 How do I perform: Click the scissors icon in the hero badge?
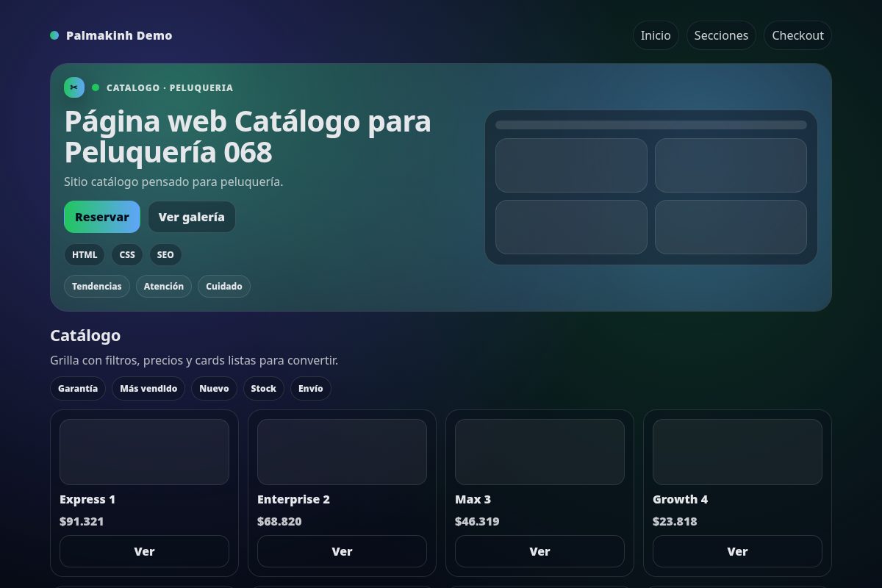tap(74, 87)
